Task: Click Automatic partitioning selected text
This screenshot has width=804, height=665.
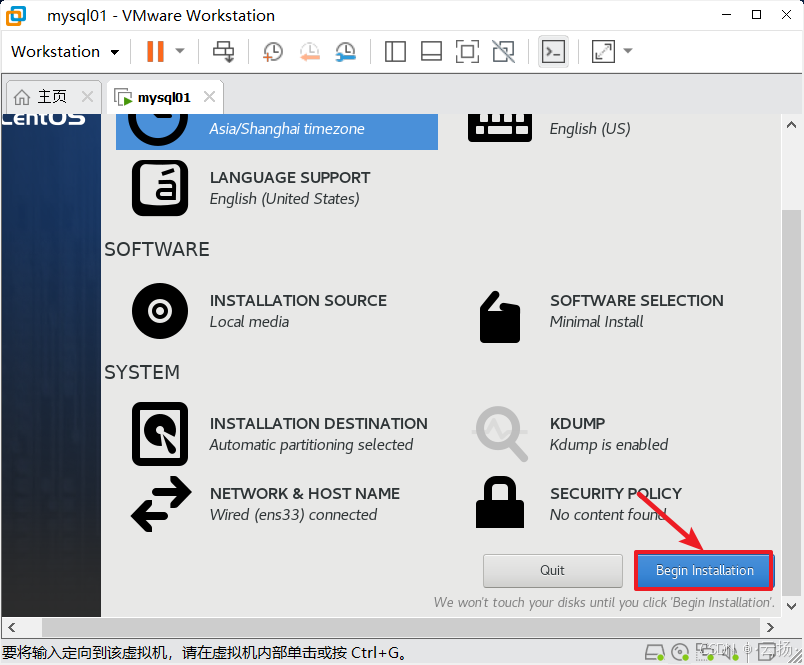Action: point(311,445)
